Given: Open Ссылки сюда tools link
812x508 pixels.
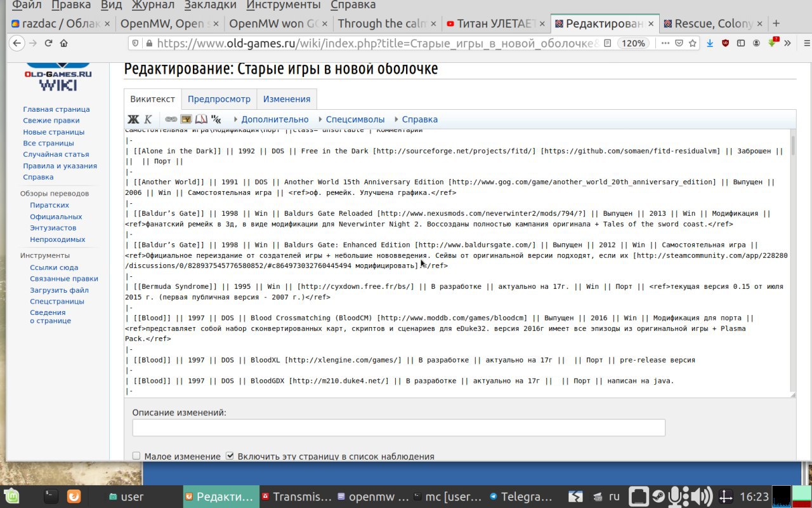Looking at the screenshot, I should coord(54,267).
